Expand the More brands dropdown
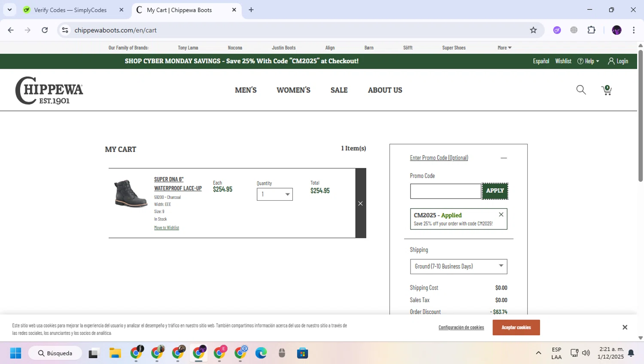This screenshot has width=644, height=364. point(504,48)
